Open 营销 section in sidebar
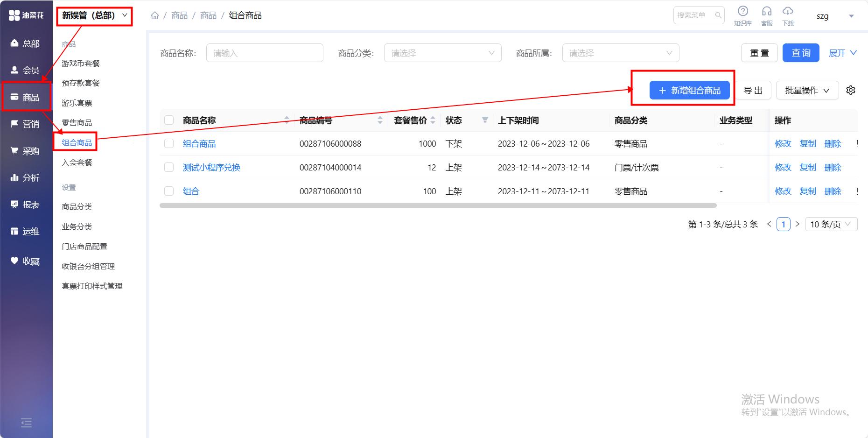868x438 pixels. click(x=26, y=124)
